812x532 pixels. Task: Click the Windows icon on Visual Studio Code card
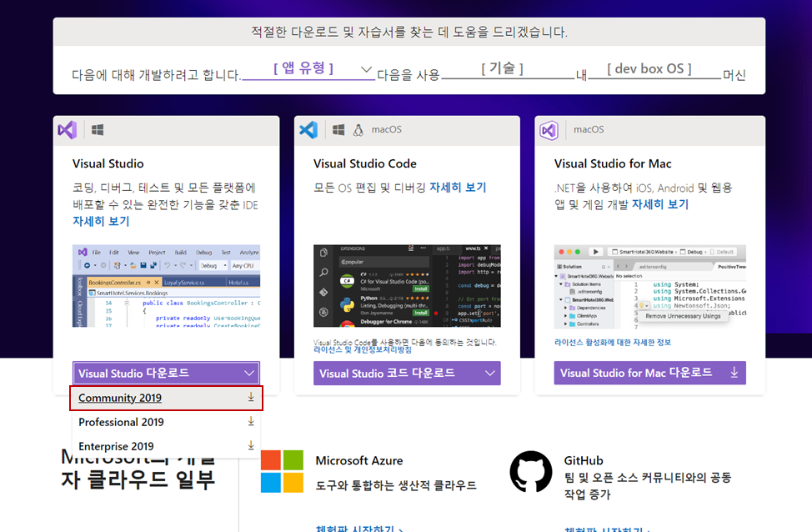338,129
